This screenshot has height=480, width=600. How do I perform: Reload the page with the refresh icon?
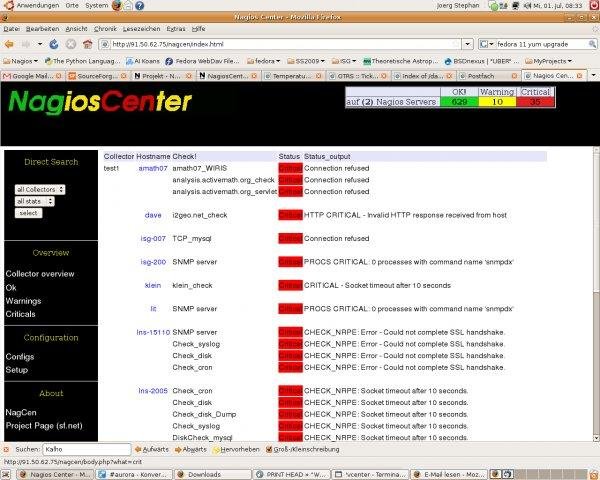(54, 44)
